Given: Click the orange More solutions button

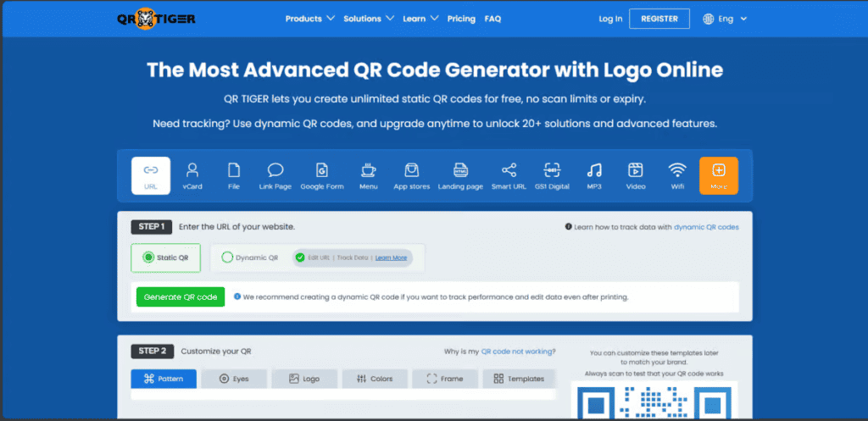Looking at the screenshot, I should pyautogui.click(x=718, y=175).
